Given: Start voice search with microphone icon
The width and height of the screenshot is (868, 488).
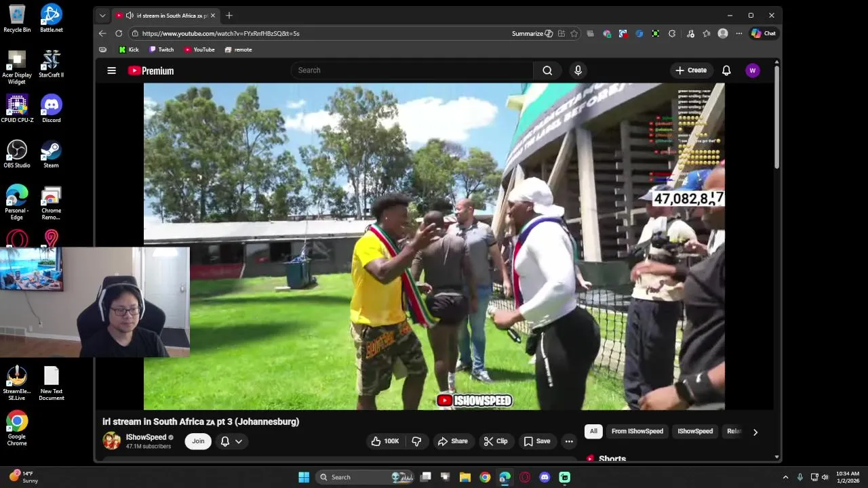Looking at the screenshot, I should tap(578, 70).
